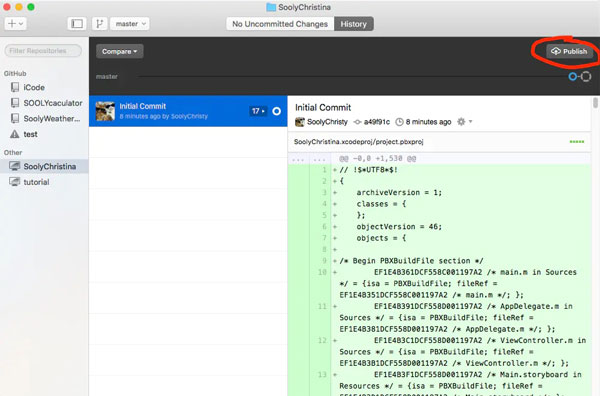Screen dimensions: 600x396
Task: Click the commit author avatar thumbnail in list
Action: coord(105,111)
